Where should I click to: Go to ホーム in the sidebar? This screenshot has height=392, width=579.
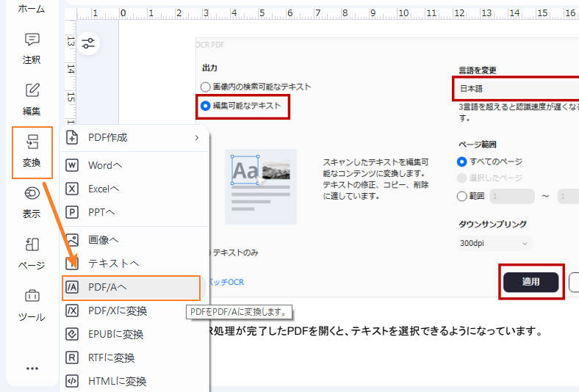[32, 9]
